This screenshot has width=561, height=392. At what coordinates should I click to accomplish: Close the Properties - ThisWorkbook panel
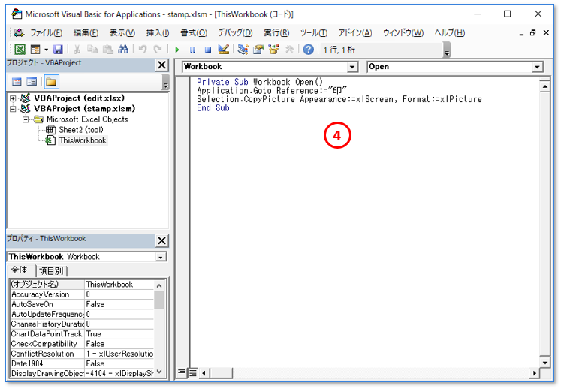pyautogui.click(x=161, y=241)
